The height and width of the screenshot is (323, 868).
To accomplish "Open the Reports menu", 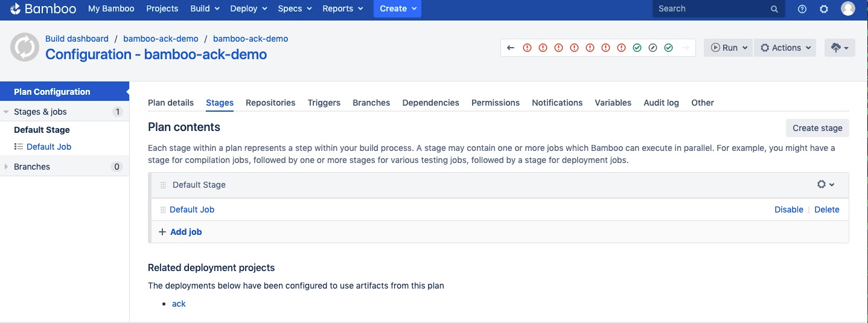I will [x=343, y=8].
